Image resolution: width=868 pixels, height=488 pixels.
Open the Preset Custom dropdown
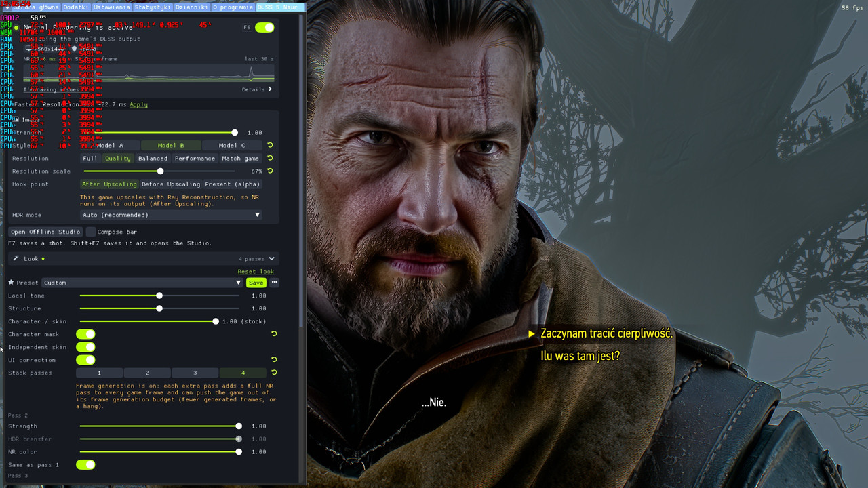[x=142, y=283]
